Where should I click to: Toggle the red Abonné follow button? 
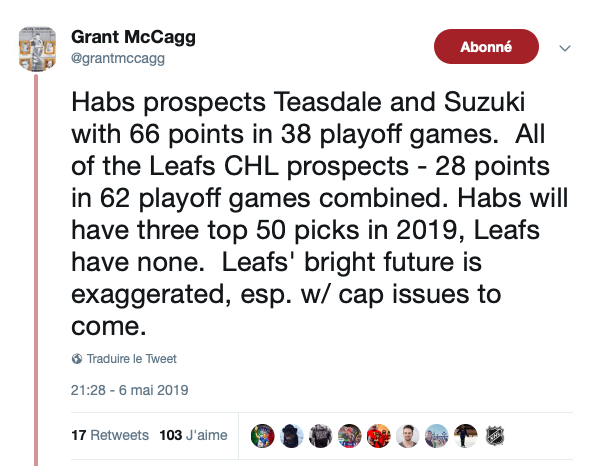[486, 47]
